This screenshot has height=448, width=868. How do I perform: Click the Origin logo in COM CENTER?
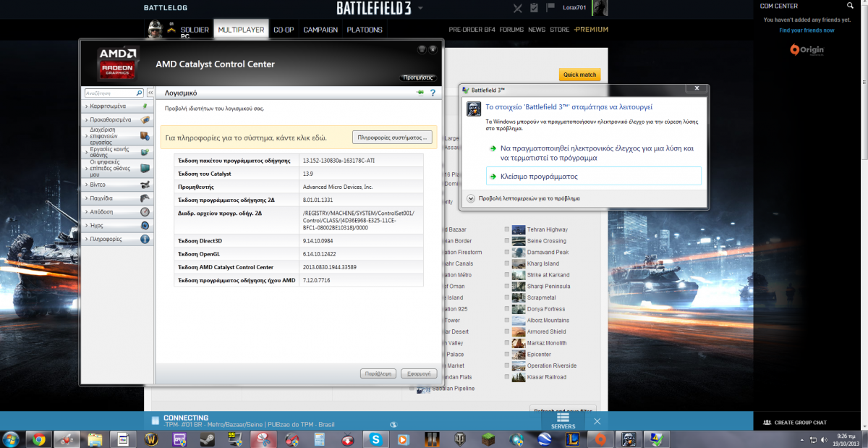click(x=807, y=50)
